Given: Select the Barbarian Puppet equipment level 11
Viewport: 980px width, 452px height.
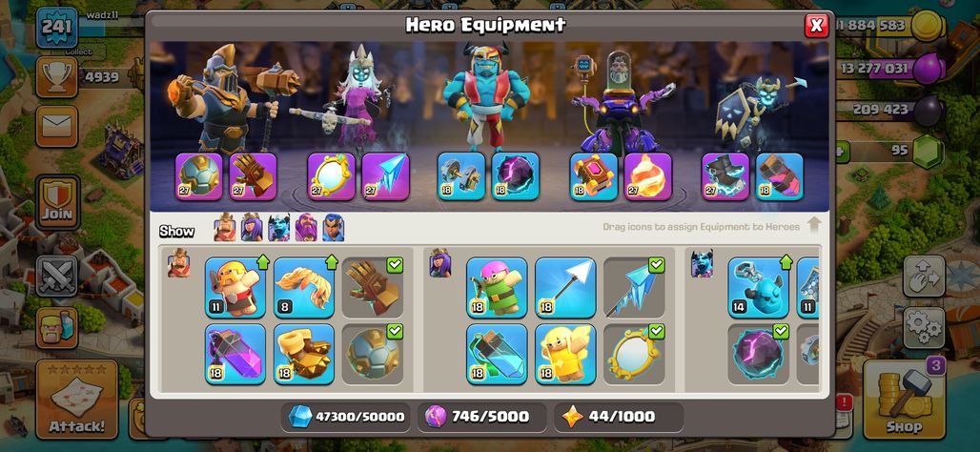Looking at the screenshot, I should pos(235,288).
